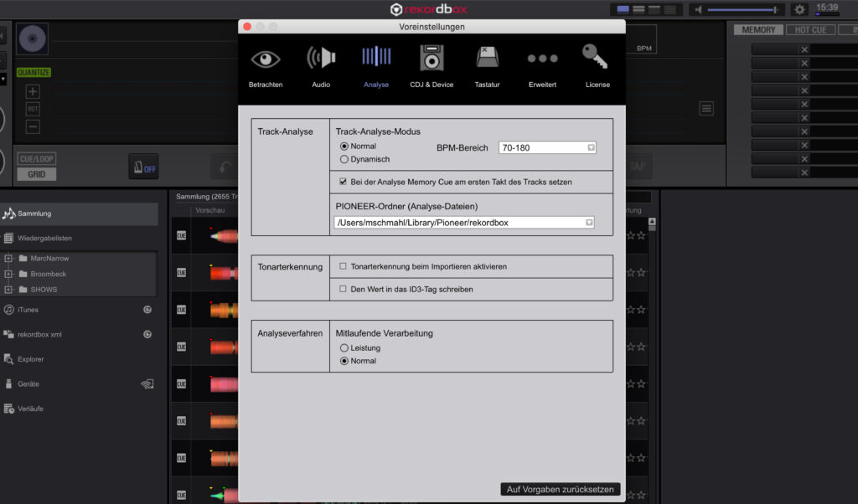The height and width of the screenshot is (504, 858).
Task: Click the Vorschau column header
Action: [x=210, y=210]
